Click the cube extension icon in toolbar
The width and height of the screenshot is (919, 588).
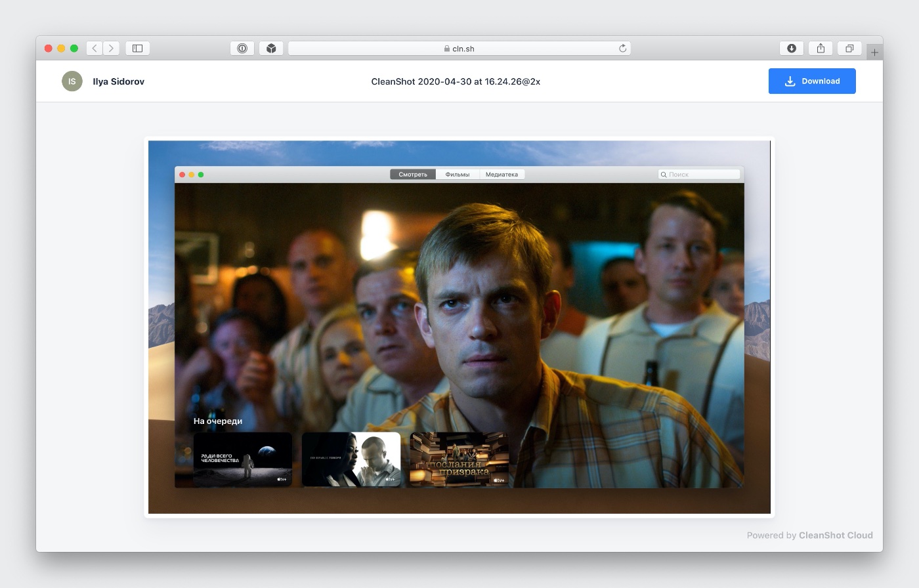click(x=271, y=48)
